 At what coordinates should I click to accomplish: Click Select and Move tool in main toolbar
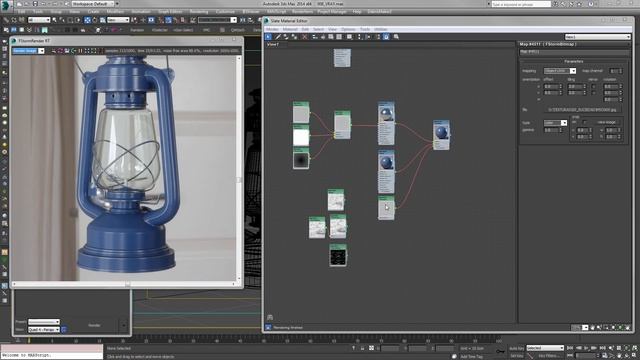click(87, 20)
